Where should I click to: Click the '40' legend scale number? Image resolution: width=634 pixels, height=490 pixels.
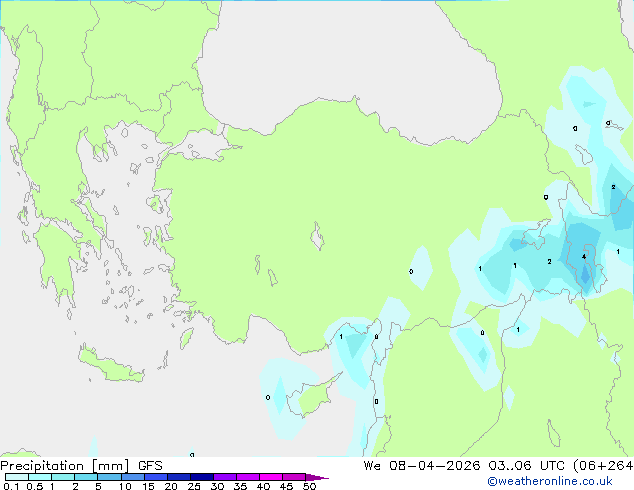pyautogui.click(x=263, y=486)
